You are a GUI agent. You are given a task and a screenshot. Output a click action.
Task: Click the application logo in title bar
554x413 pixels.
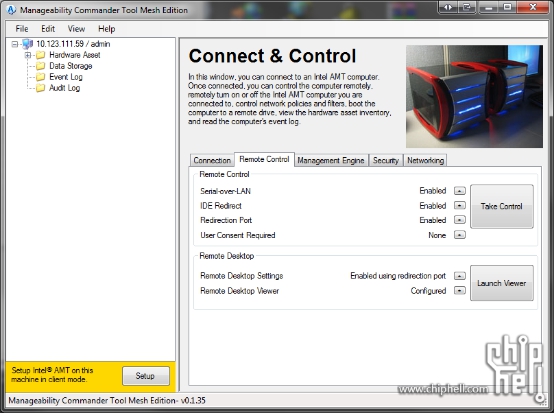coord(12,10)
